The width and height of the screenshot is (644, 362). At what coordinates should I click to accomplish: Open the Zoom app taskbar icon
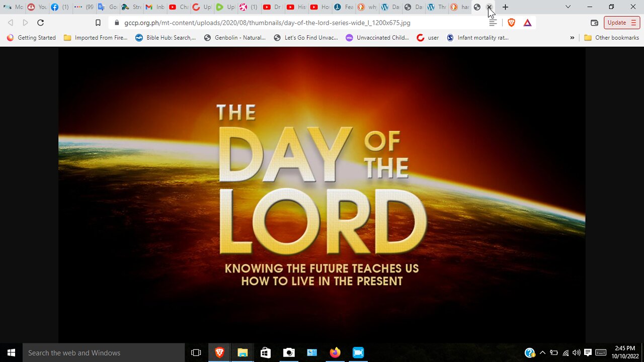pos(358,352)
